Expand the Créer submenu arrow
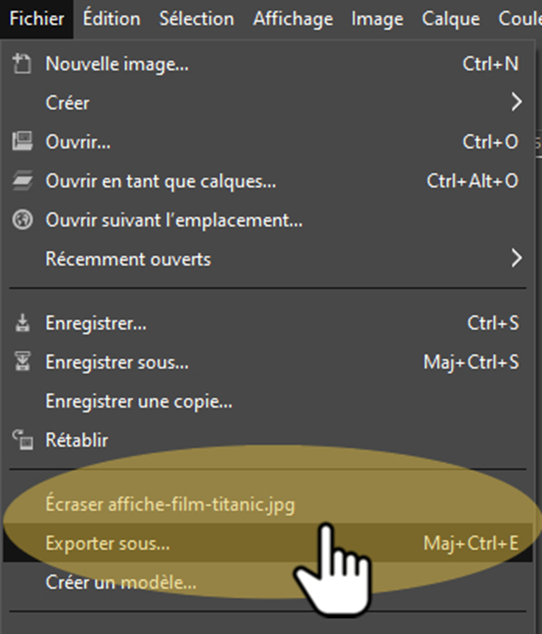This screenshot has height=634, width=542. (x=517, y=102)
